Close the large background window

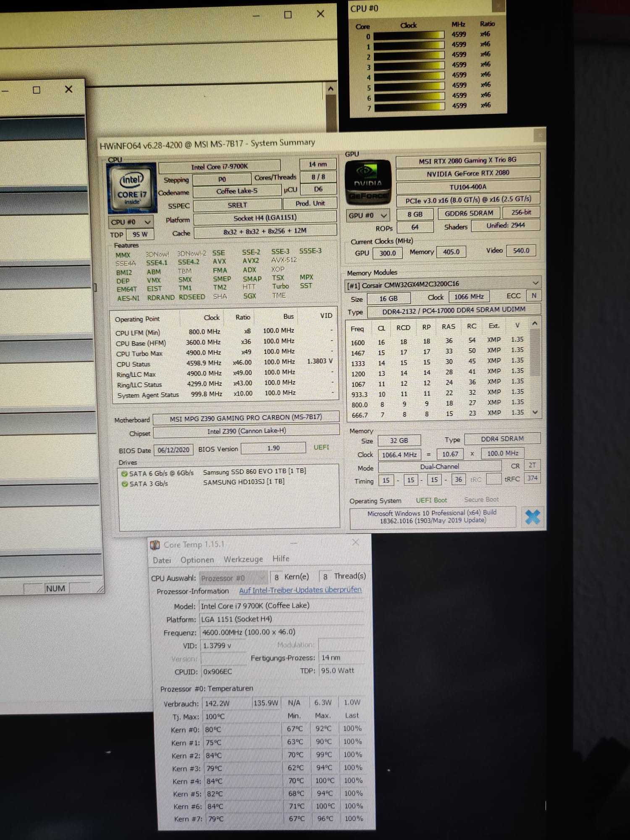click(x=320, y=14)
